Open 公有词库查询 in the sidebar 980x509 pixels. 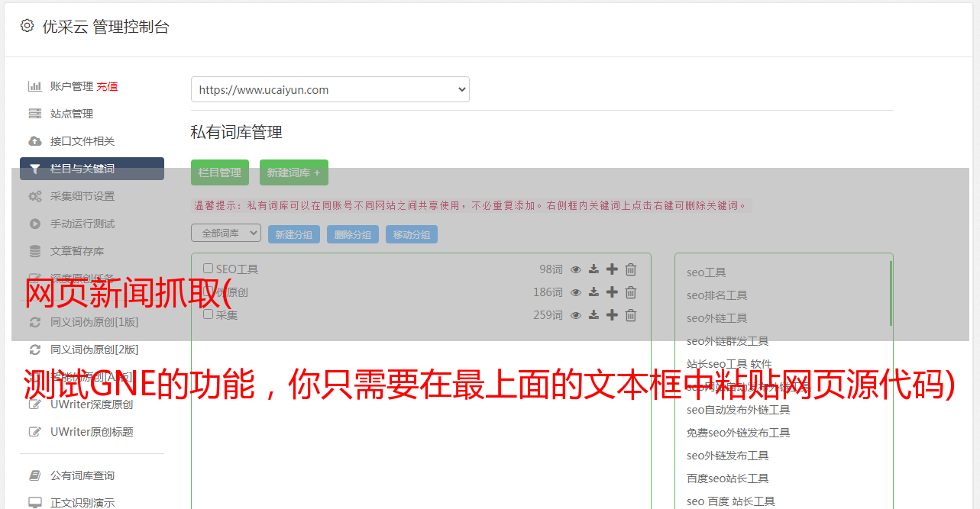point(82,475)
